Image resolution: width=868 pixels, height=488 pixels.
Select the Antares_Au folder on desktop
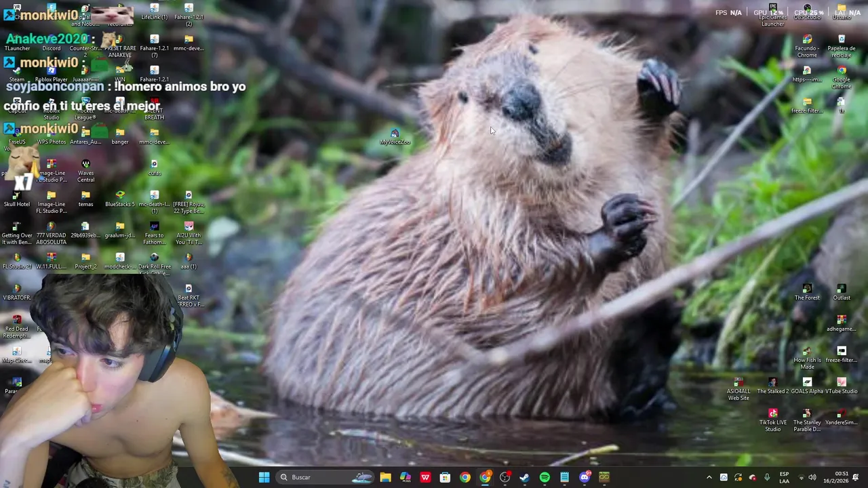[x=85, y=136]
